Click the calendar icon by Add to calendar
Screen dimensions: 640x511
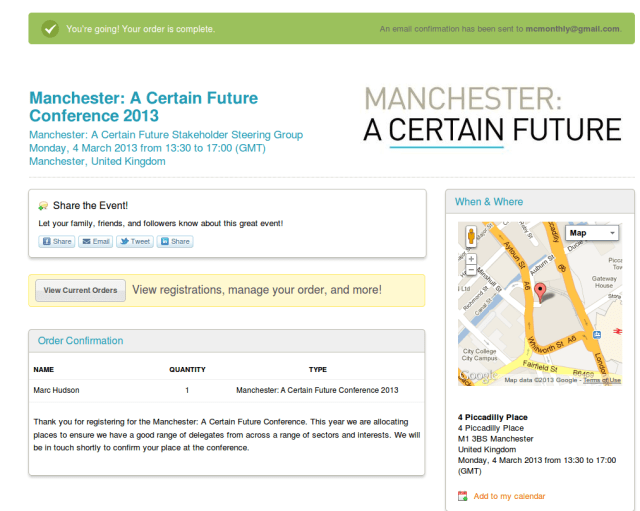point(462,496)
